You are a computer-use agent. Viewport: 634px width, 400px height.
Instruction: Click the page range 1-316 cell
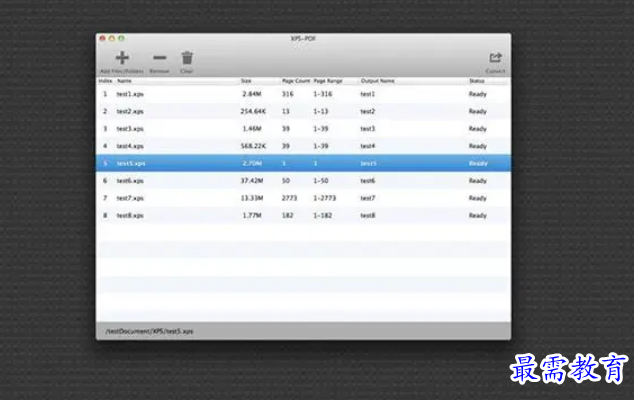click(322, 94)
